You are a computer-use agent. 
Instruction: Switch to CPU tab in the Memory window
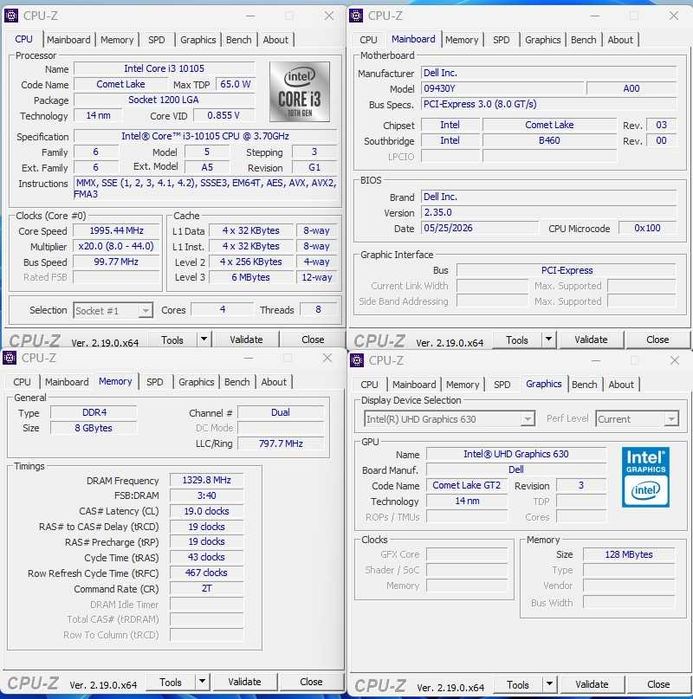tap(22, 382)
